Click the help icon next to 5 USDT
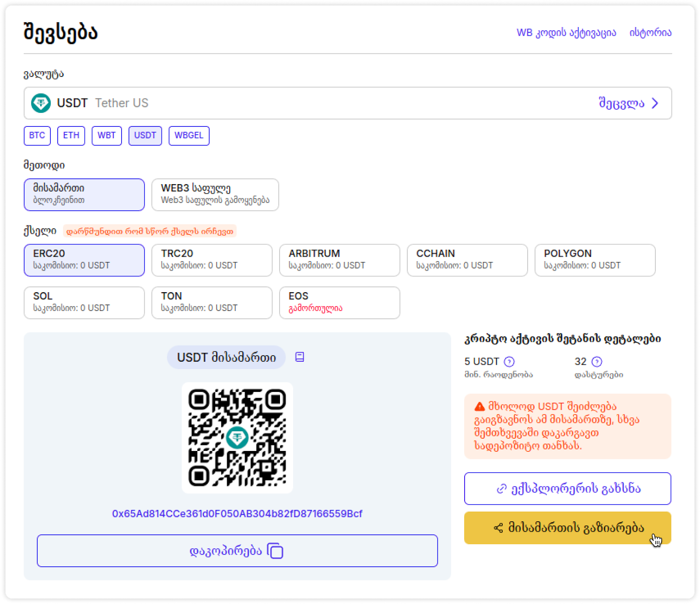 click(509, 362)
